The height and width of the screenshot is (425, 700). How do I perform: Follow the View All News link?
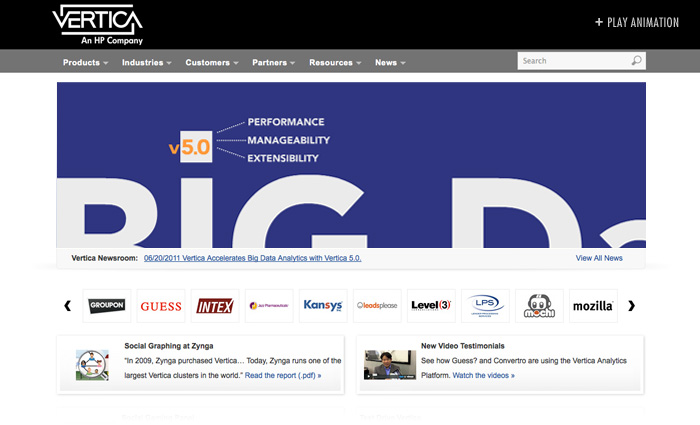coord(599,258)
